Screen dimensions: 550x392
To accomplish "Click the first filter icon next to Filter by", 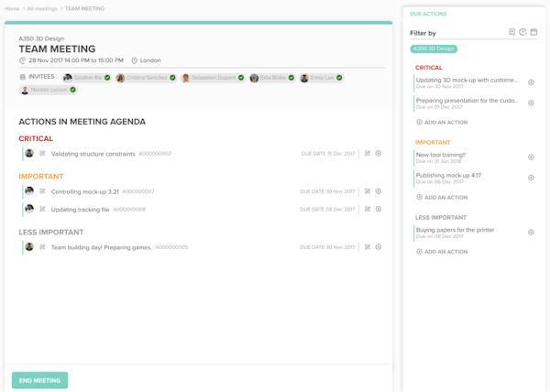I will (512, 32).
